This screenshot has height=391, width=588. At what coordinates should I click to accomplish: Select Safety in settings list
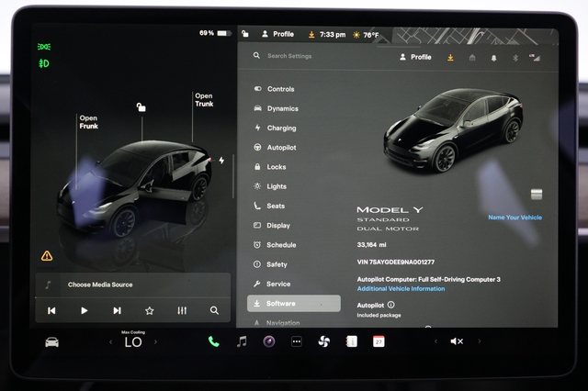pyautogui.click(x=270, y=264)
